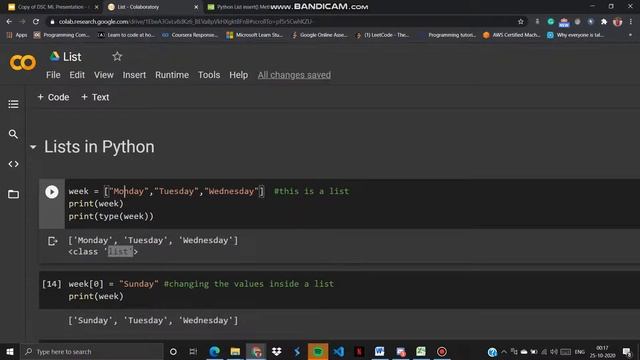Viewport: 640px width, 360px height.
Task: Click the cell [14] execution counter
Action: pos(52,284)
